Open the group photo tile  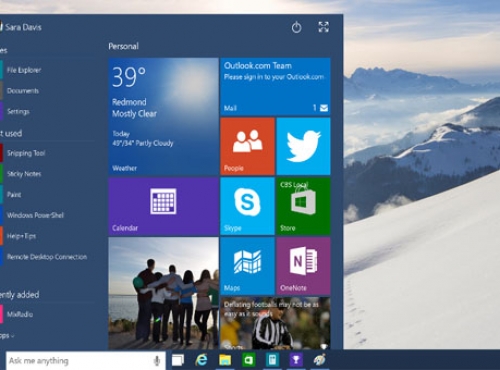pos(163,293)
